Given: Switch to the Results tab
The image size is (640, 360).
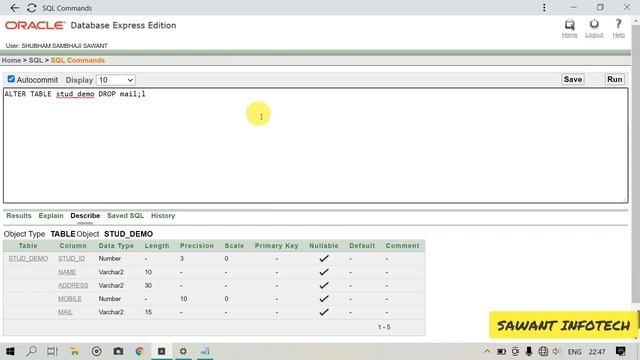Looking at the screenshot, I should 19,216.
